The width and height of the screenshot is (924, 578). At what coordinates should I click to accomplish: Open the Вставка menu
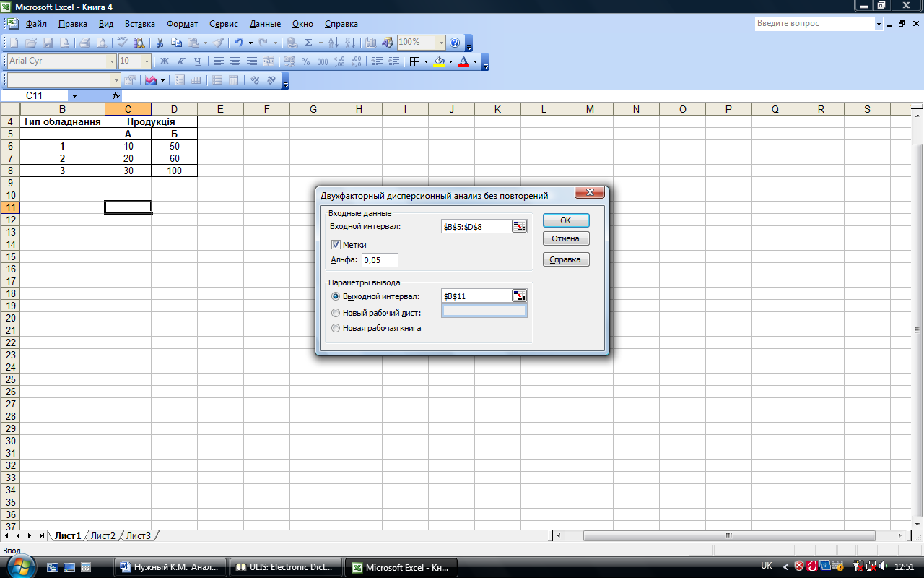click(140, 24)
